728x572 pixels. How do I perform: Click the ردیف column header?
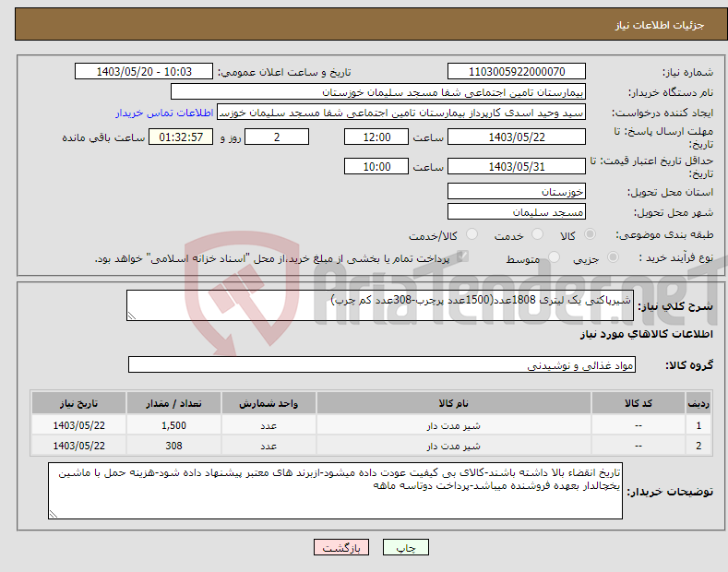tap(698, 403)
